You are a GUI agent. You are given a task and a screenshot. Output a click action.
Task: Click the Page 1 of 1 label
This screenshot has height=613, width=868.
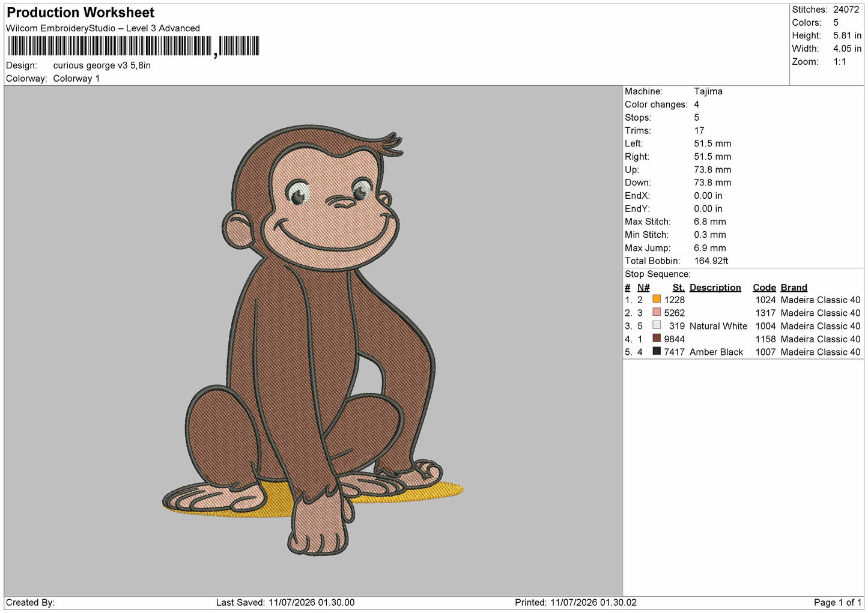837,602
